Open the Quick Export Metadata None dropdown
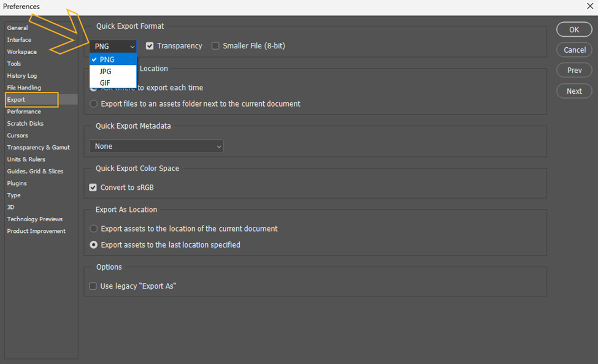 [x=156, y=146]
